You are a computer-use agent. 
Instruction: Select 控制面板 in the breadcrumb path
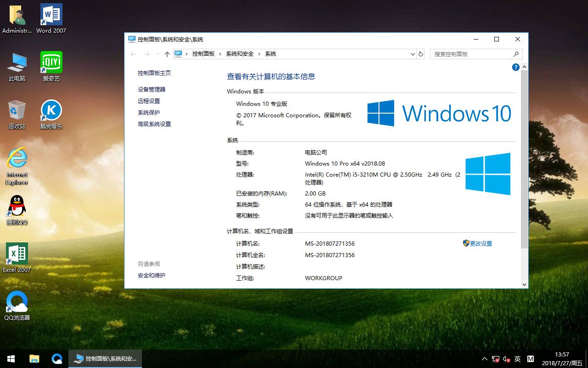pyautogui.click(x=204, y=54)
